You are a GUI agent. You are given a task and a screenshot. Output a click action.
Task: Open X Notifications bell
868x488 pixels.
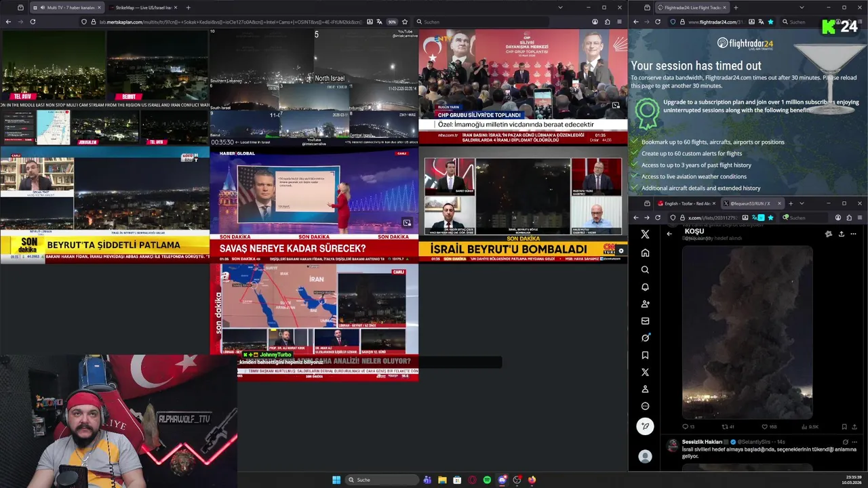(x=645, y=287)
